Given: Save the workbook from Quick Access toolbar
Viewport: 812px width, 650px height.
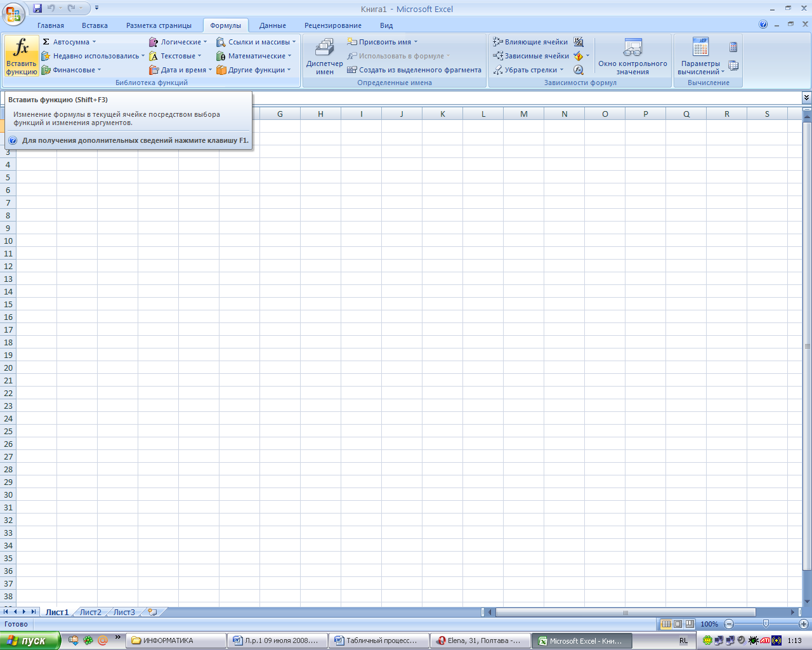Looking at the screenshot, I should 37,9.
